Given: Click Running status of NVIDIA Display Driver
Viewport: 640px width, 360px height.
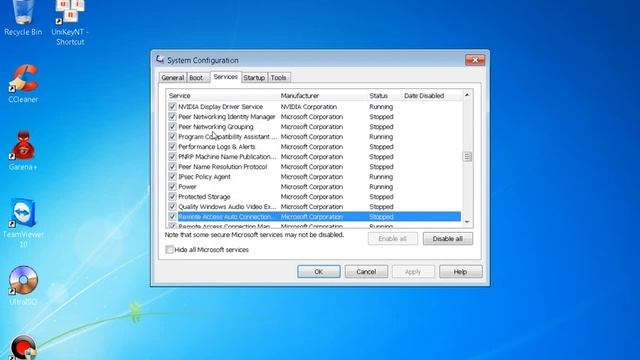Looking at the screenshot, I should point(381,107).
